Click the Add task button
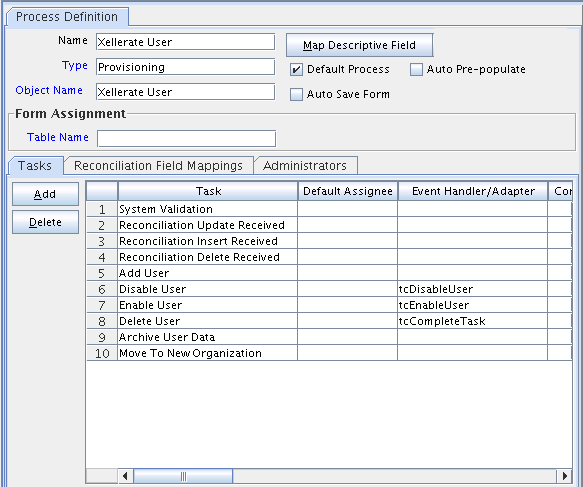The image size is (583, 487). coord(45,194)
